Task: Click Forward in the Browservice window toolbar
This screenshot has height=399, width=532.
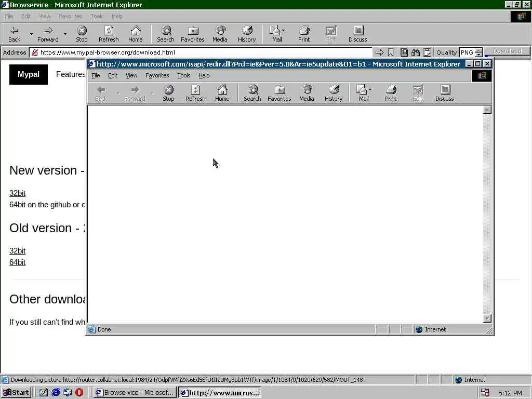Action: click(48, 34)
